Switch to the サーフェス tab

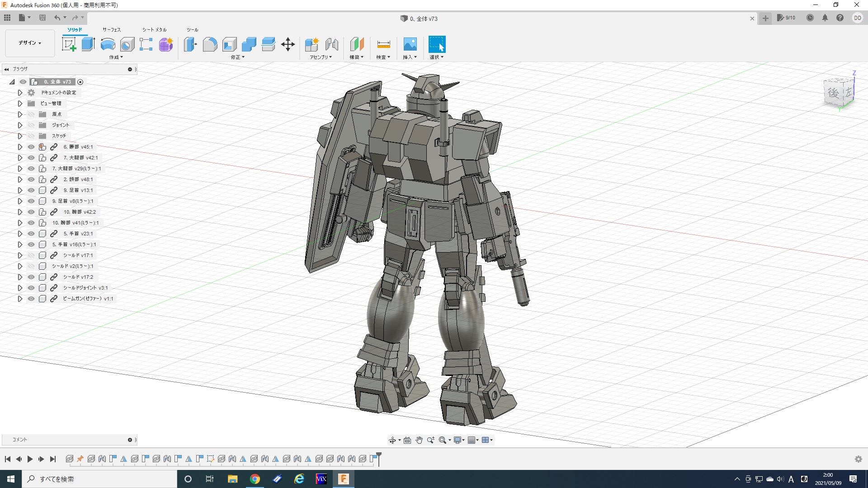tap(111, 30)
